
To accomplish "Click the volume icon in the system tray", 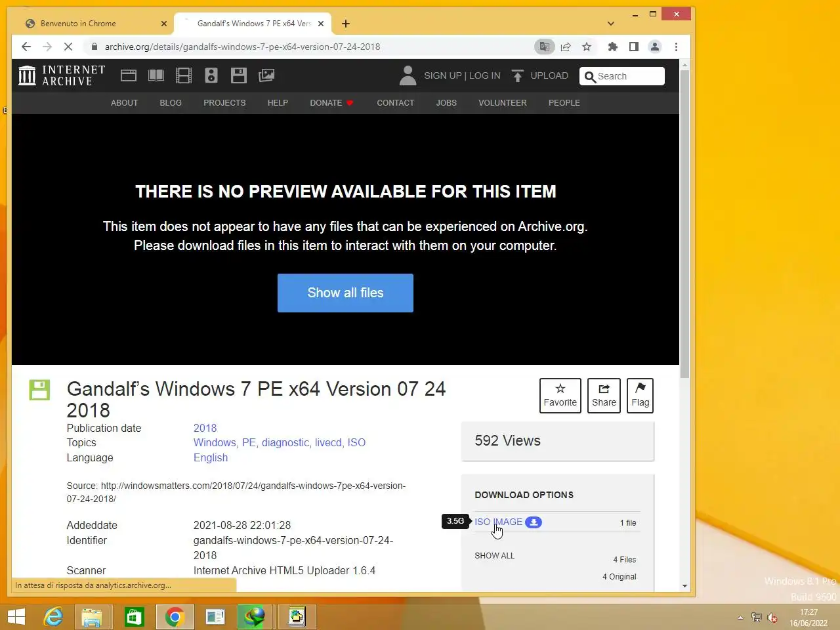I will 772,618.
